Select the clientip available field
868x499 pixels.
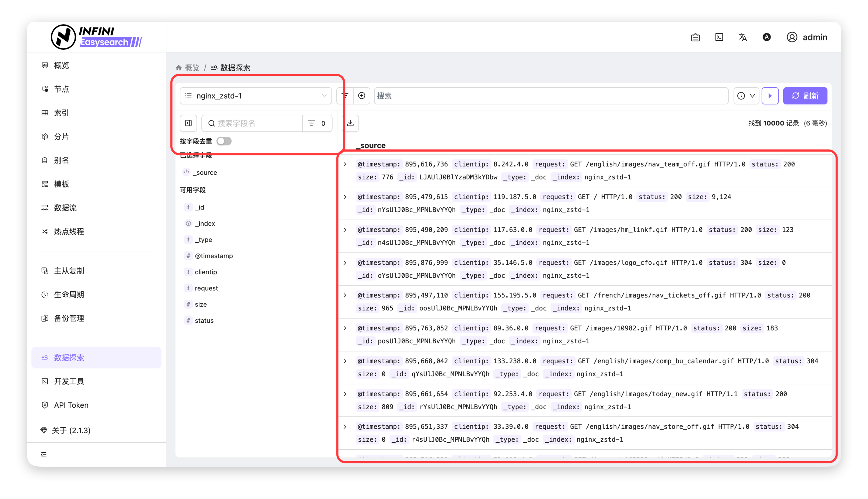(x=206, y=272)
